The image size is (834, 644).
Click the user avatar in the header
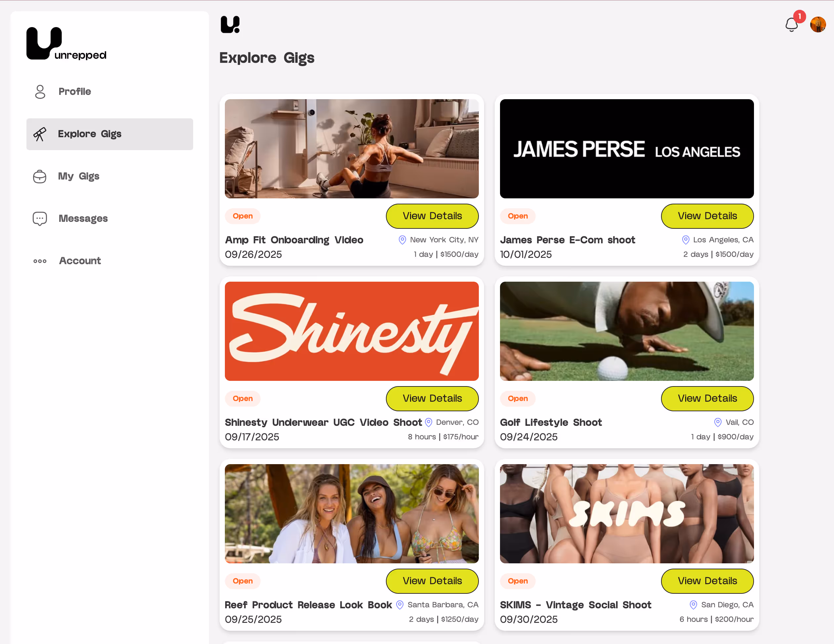(817, 25)
